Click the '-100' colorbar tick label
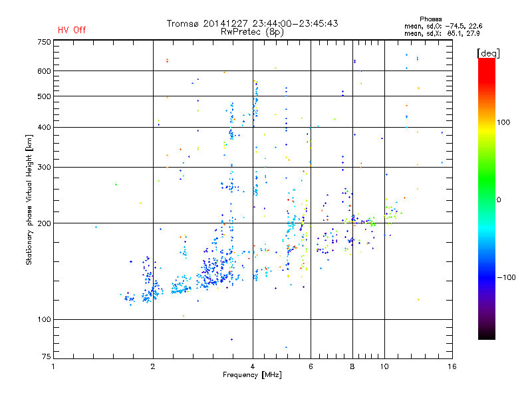This screenshot has height=399, width=532. tap(506, 277)
